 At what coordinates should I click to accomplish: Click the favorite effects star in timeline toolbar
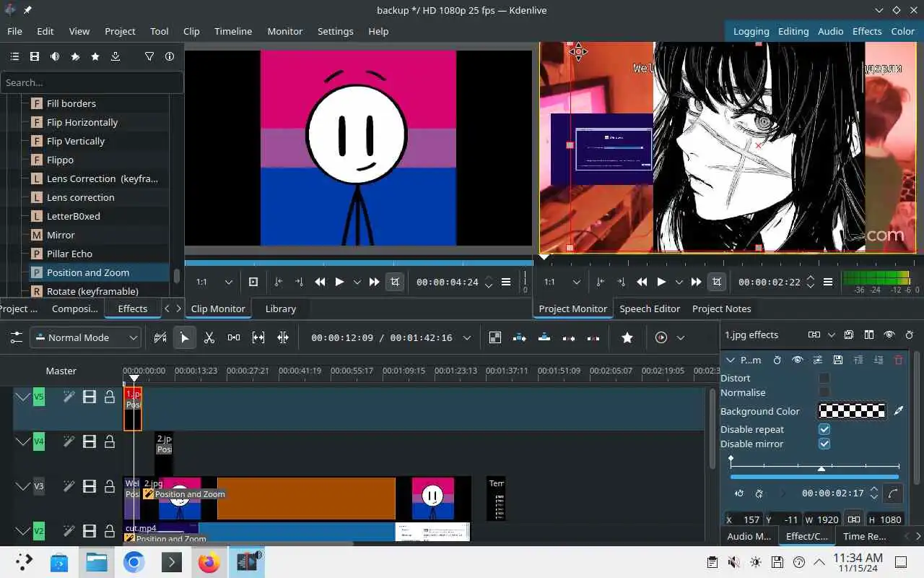click(x=627, y=337)
